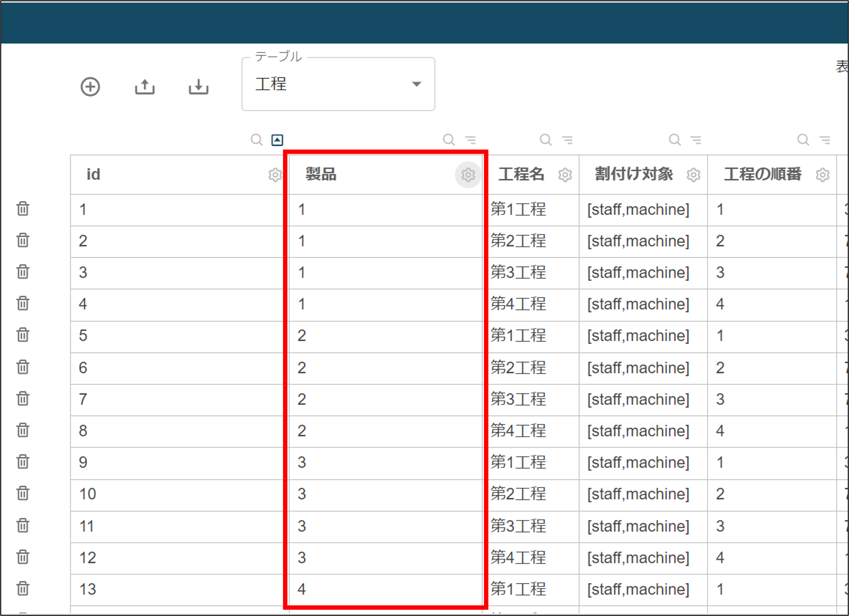Click the search icon above 工程名 column

point(545,140)
